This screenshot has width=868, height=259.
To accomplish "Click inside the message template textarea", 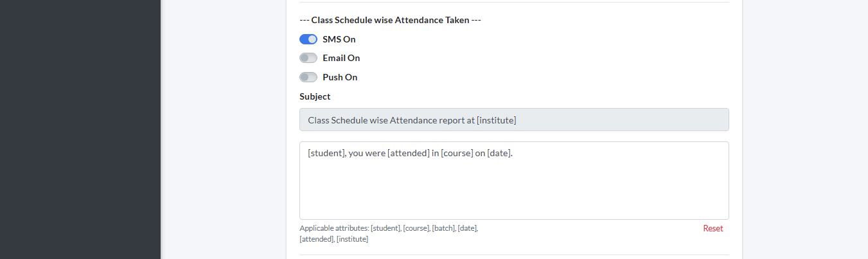I will 514,180.
